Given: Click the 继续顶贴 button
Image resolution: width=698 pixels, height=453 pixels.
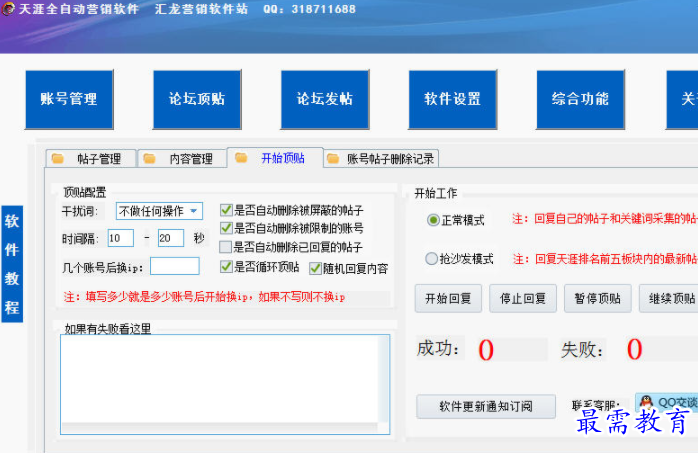Looking at the screenshot, I should (x=669, y=298).
